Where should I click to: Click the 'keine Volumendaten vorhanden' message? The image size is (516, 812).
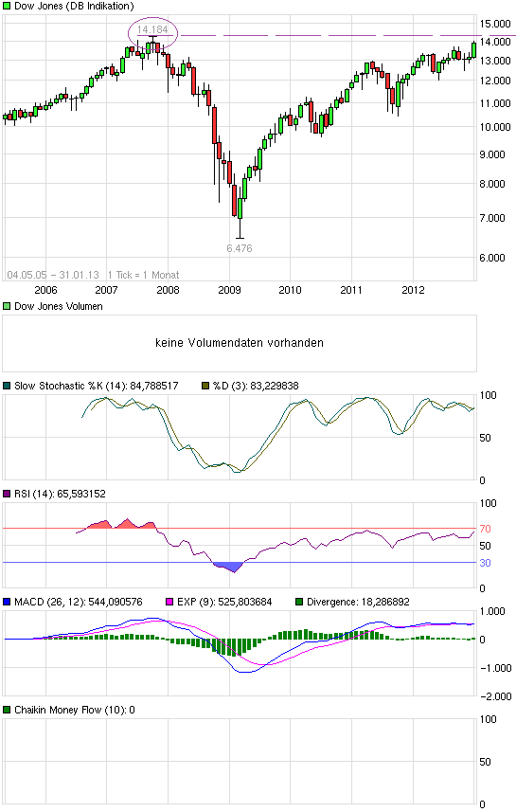tap(240, 343)
